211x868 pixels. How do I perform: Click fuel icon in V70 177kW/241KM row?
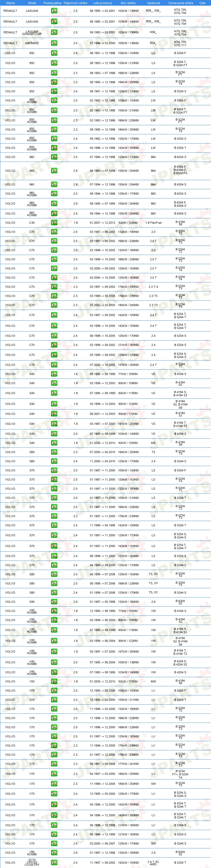point(54,764)
